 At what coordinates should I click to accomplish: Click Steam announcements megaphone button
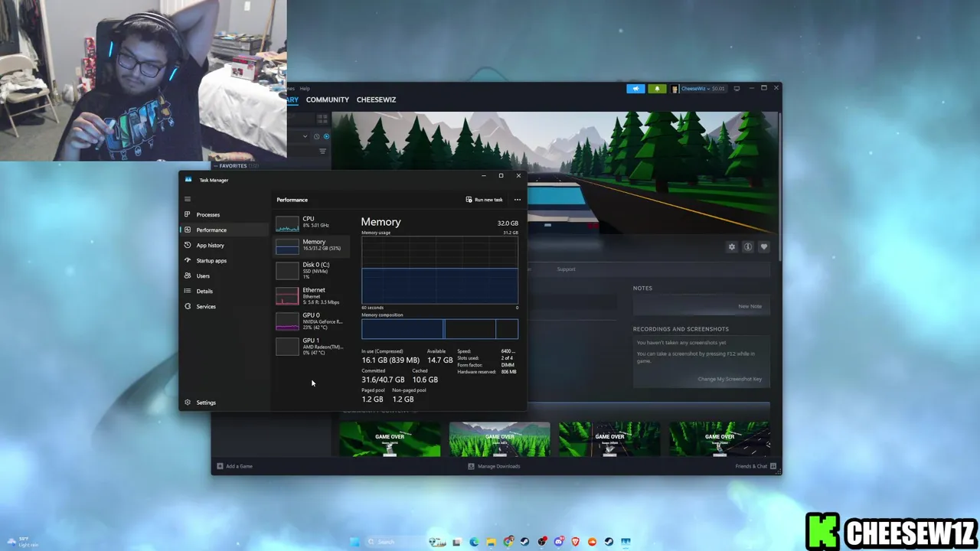[x=635, y=89]
